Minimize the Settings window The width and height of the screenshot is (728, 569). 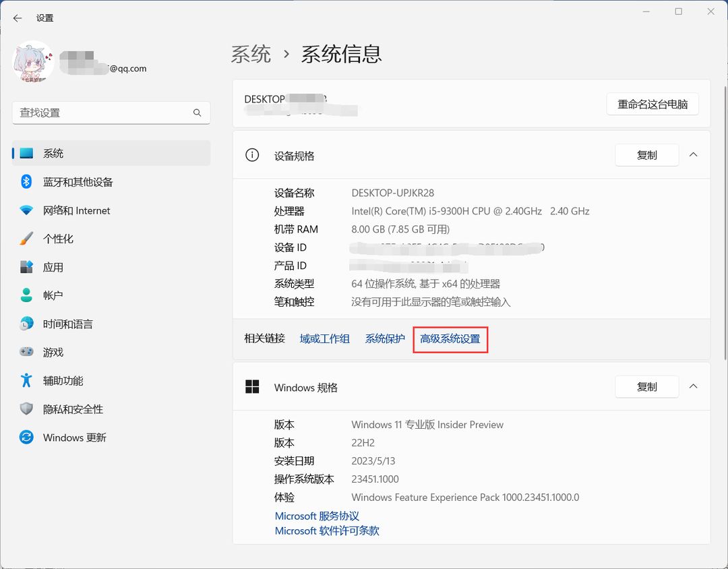(x=646, y=11)
